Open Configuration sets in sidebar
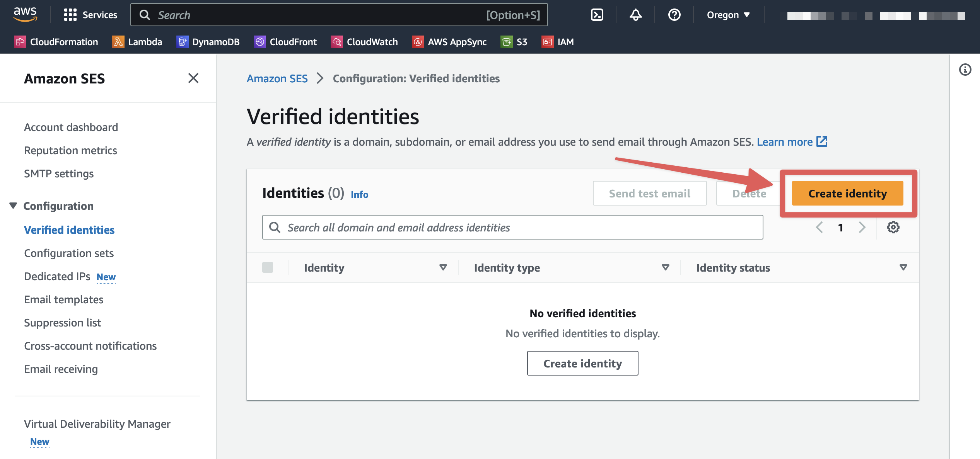The width and height of the screenshot is (980, 459). pyautogui.click(x=69, y=253)
